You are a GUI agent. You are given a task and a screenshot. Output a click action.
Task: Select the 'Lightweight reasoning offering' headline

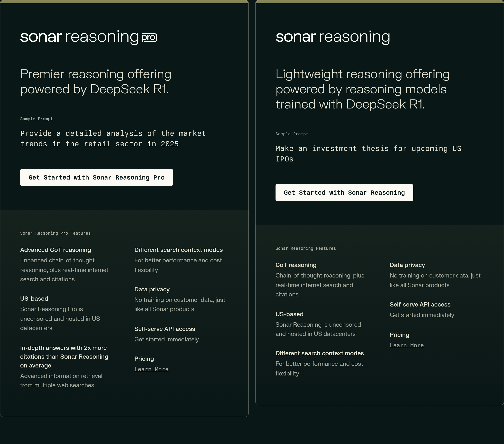(362, 89)
